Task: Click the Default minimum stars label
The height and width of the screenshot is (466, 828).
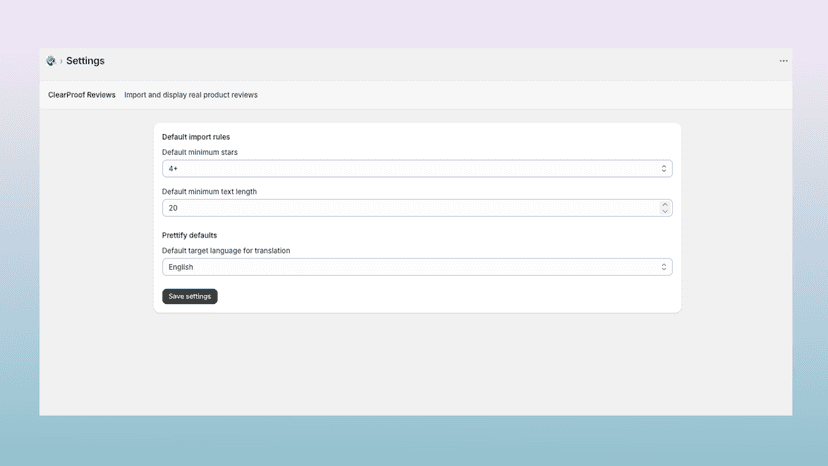Action: (200, 152)
